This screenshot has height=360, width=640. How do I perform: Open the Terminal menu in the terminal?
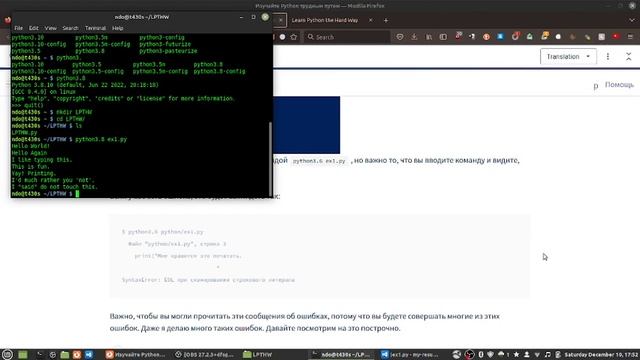pos(95,28)
